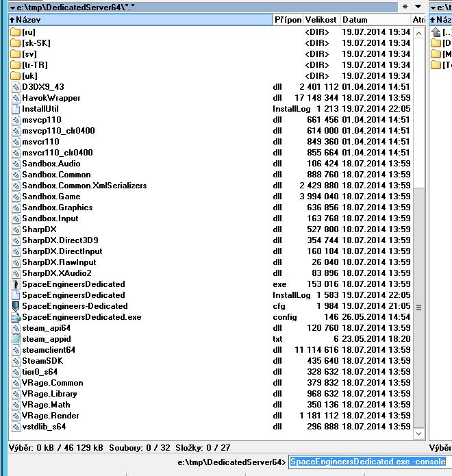Select the [sk-SK] folder icon
This screenshot has height=476, width=452.
15,42
